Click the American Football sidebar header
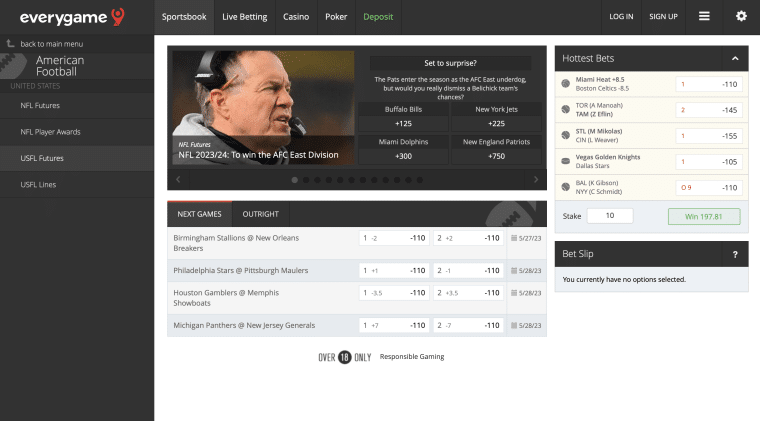 pos(77,66)
